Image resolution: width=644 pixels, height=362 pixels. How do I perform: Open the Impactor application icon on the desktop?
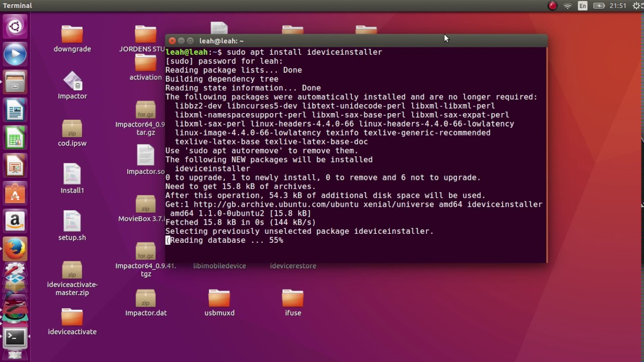[x=72, y=85]
